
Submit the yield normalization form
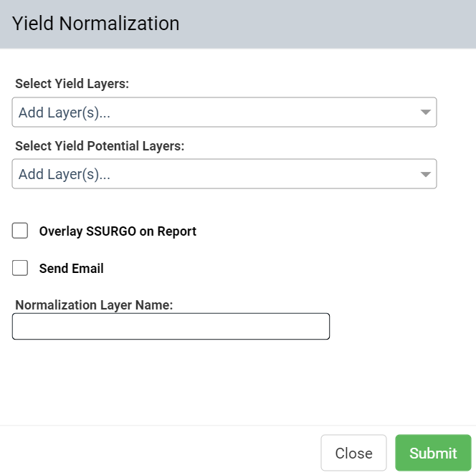[x=433, y=453]
